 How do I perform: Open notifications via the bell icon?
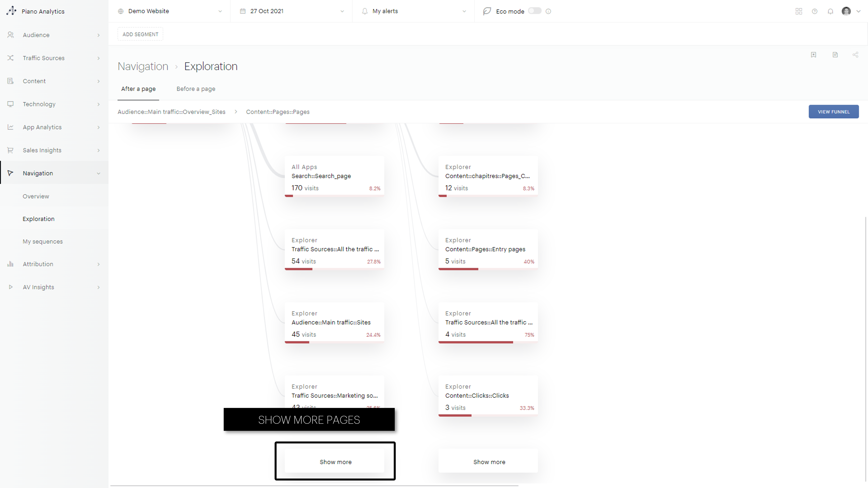point(830,11)
